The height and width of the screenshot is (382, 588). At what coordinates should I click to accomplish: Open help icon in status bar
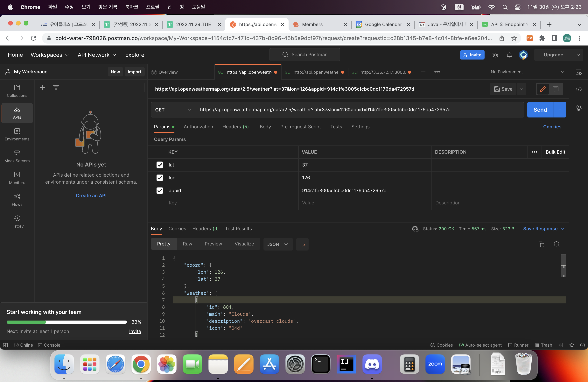(x=582, y=345)
